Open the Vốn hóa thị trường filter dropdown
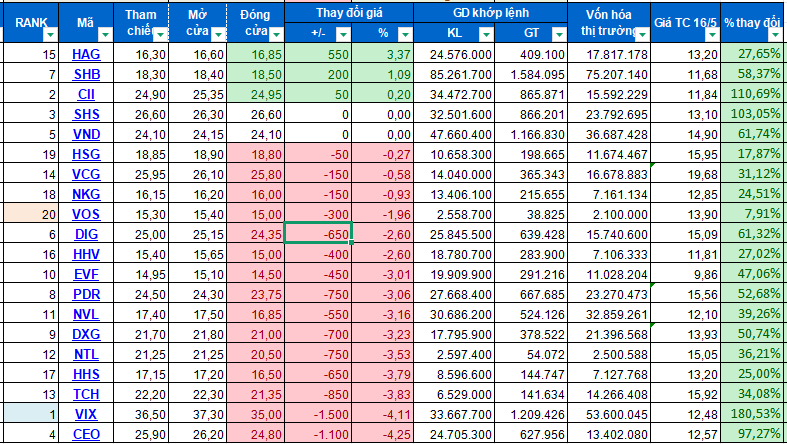This screenshot has width=787, height=444. pos(642,35)
